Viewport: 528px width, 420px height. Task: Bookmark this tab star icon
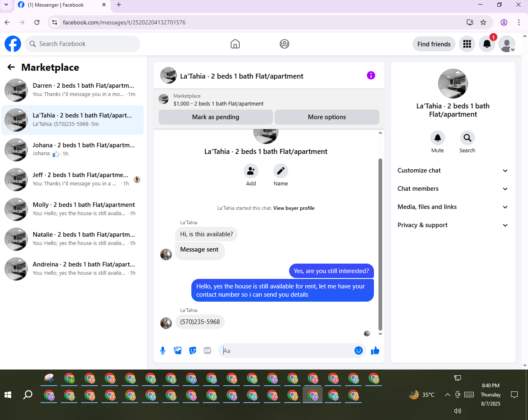click(x=483, y=22)
